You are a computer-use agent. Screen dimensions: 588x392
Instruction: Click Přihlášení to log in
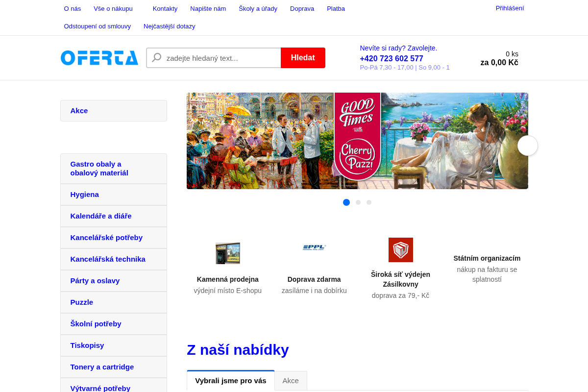point(510,8)
